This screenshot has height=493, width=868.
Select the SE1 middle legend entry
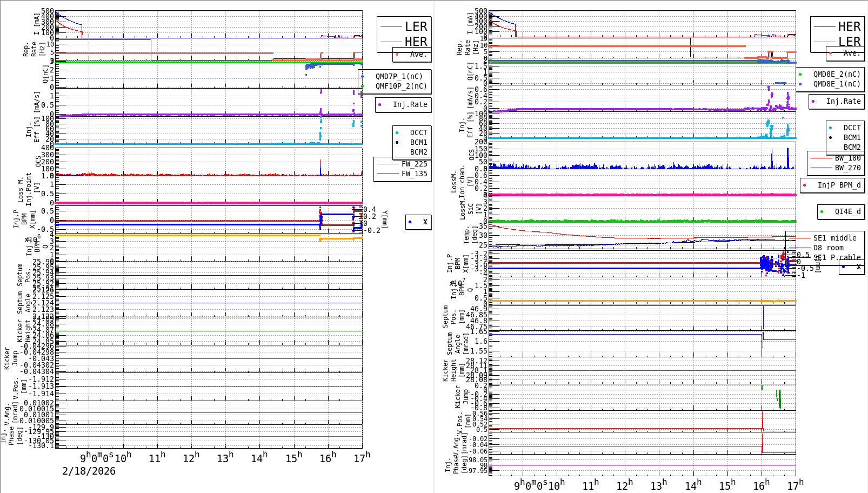[x=834, y=238]
